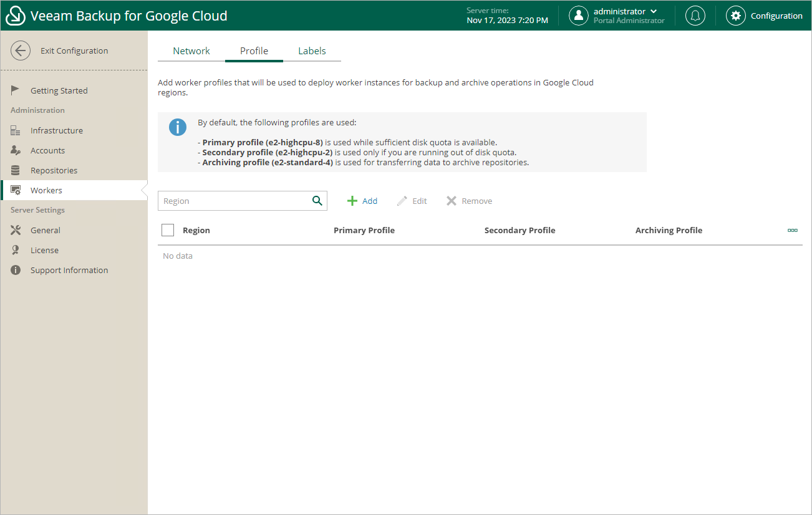Viewport: 812px width, 515px height.
Task: Click the pencil Edit icon
Action: coord(402,201)
